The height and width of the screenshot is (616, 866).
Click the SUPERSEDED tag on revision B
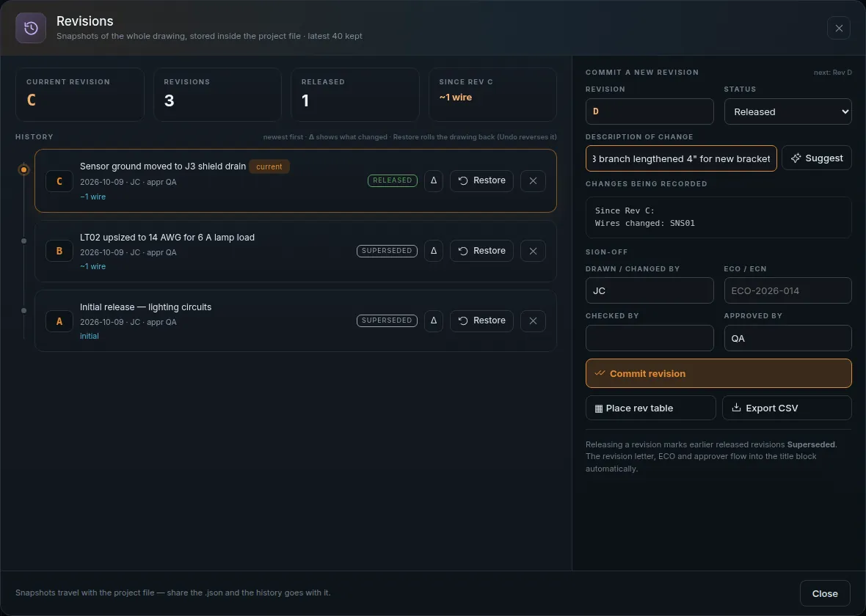coord(387,251)
